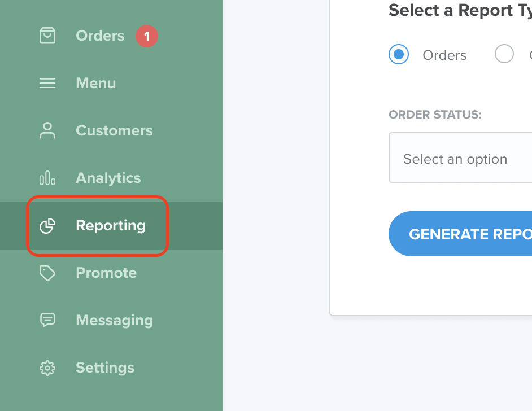
Task: Click the Analytics bar chart icon
Action: (x=47, y=178)
